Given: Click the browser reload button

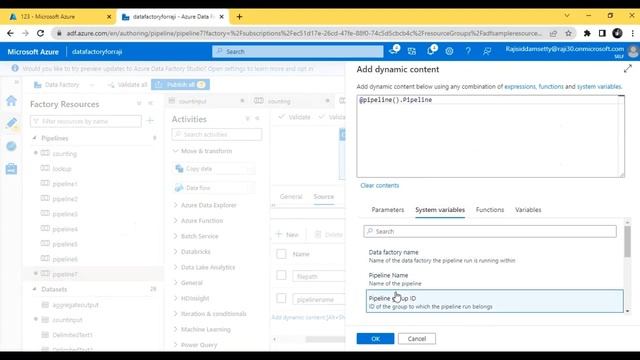Looking at the screenshot, I should tap(40, 33).
